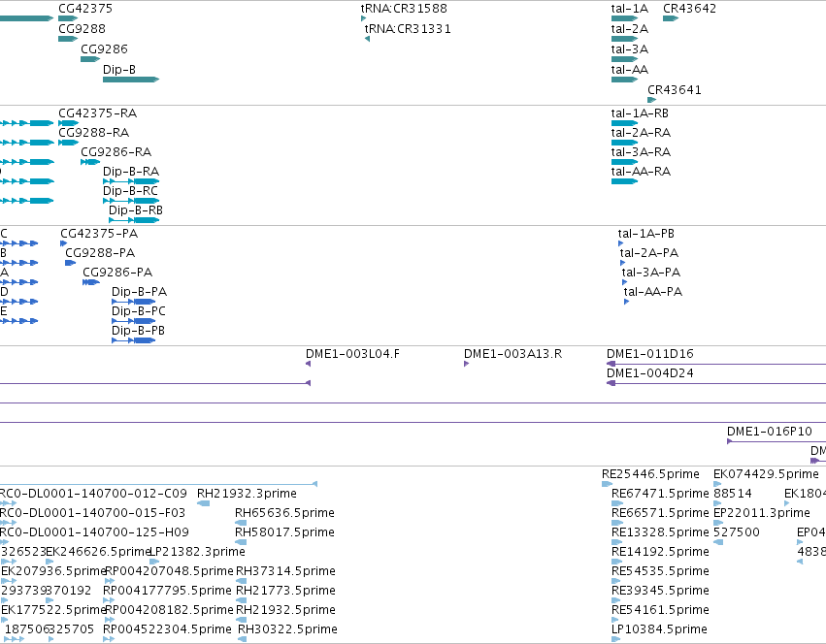Click the RE67471.5prime EST label

(660, 494)
